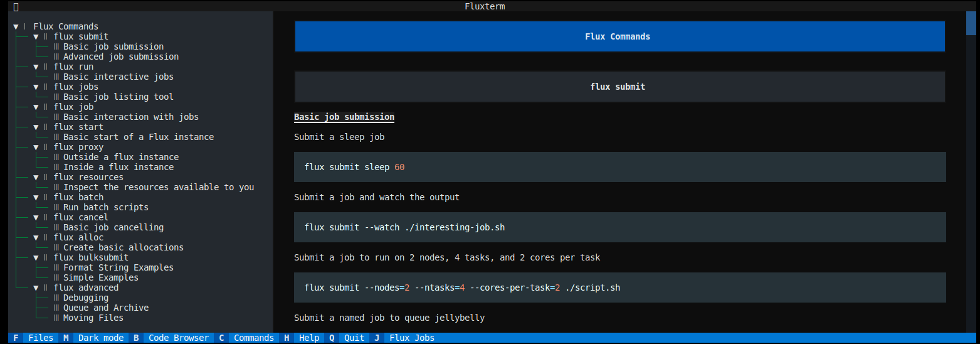Select Basic job listing tool entry

119,97
